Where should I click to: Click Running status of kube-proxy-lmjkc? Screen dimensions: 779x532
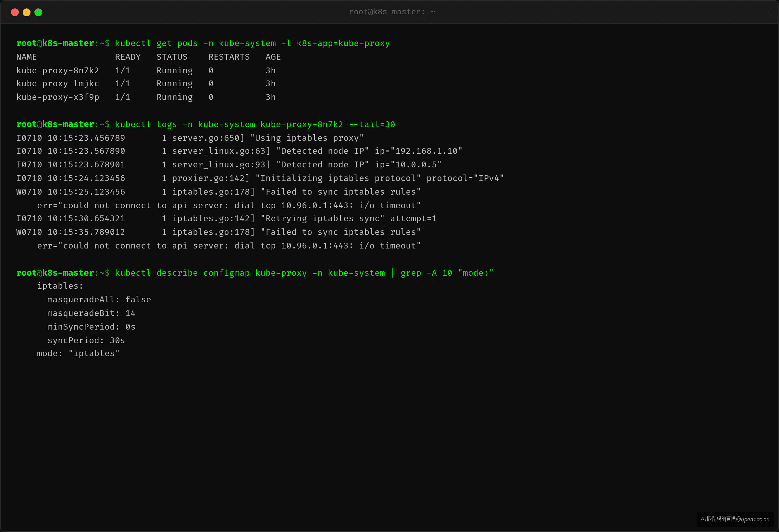coord(175,83)
